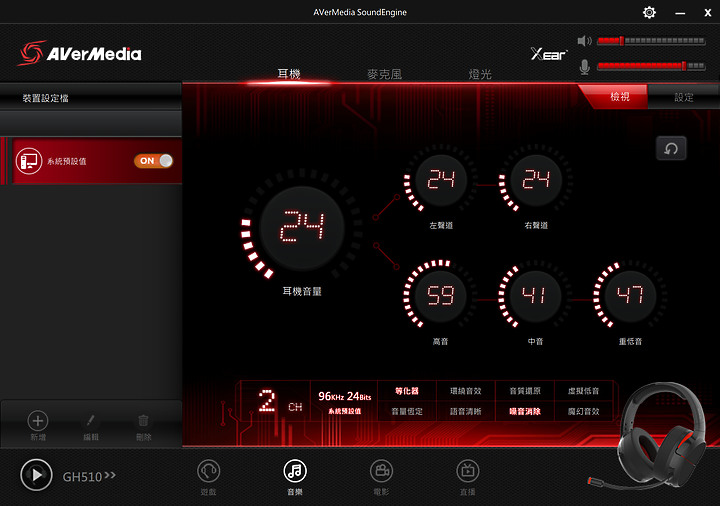Select the 電影 movie camera mode icon
This screenshot has height=506, width=720.
tap(381, 471)
